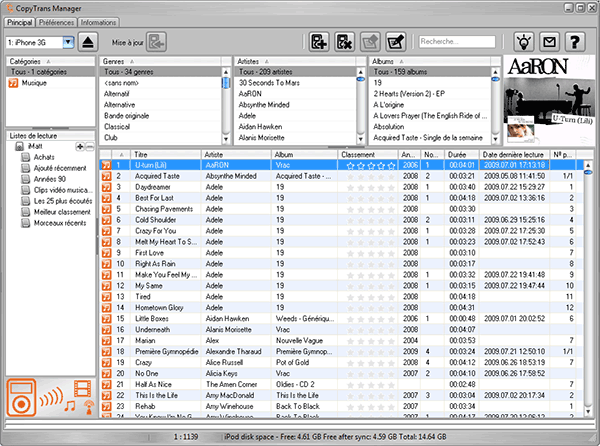Switch to the Préférences tab
600x446 pixels.
pyautogui.click(x=56, y=23)
